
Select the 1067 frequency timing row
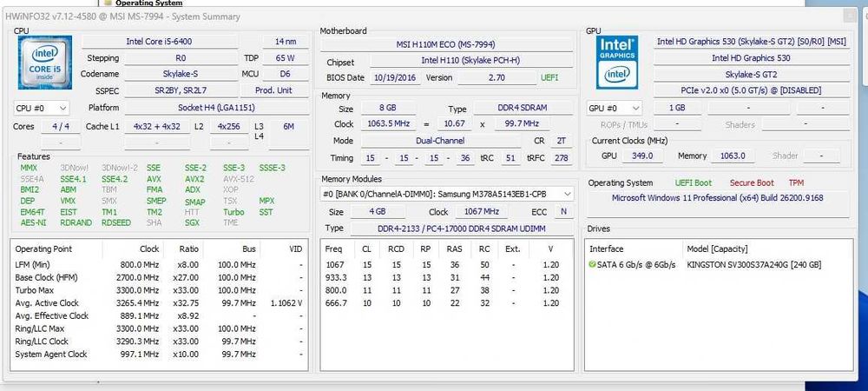click(446, 265)
